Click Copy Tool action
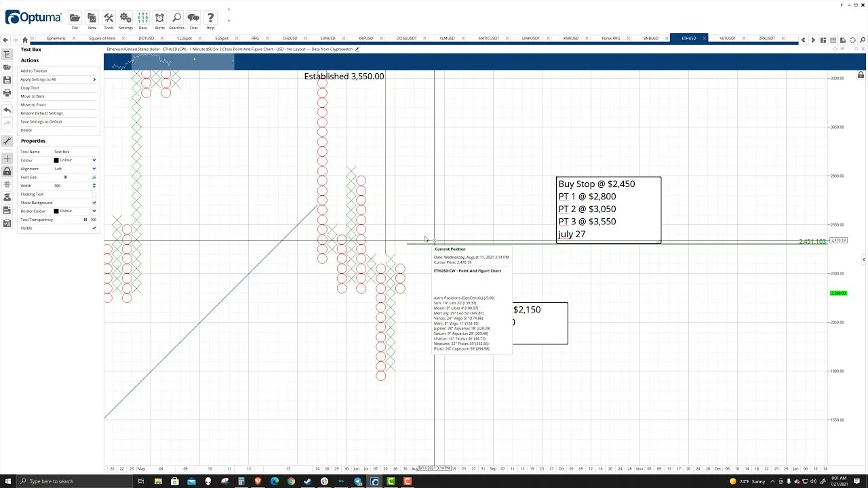868x488 pixels. (x=30, y=87)
